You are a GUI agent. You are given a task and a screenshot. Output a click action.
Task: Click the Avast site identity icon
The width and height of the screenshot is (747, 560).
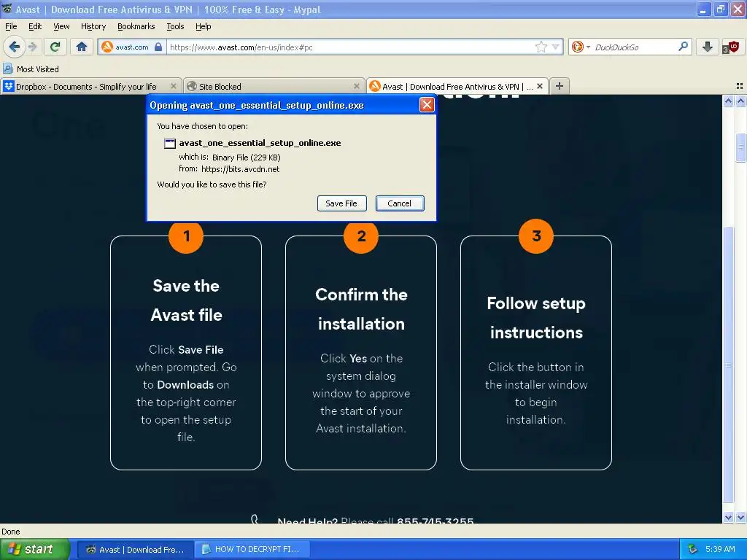107,47
